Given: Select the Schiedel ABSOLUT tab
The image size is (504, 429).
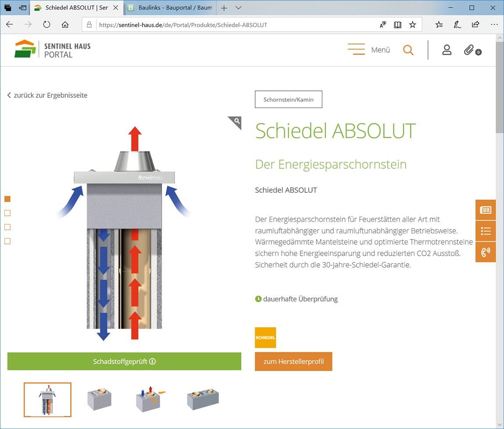Looking at the screenshot, I should [76, 8].
